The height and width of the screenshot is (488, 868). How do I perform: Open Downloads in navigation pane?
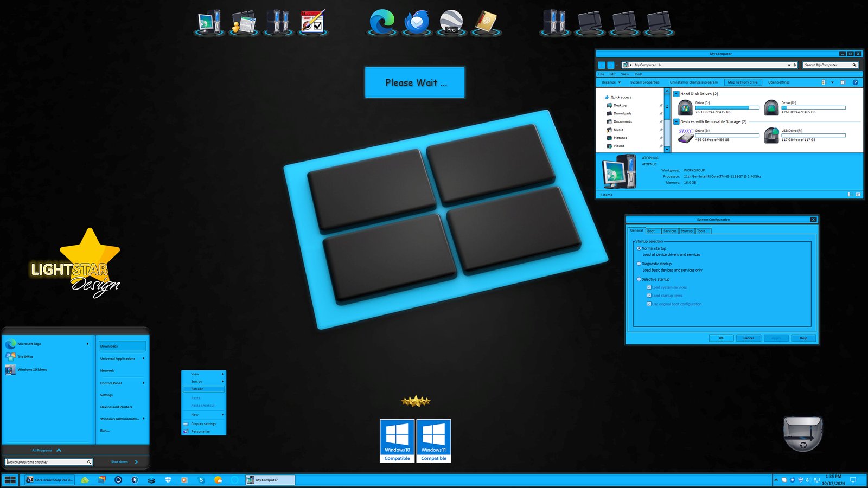click(x=622, y=113)
